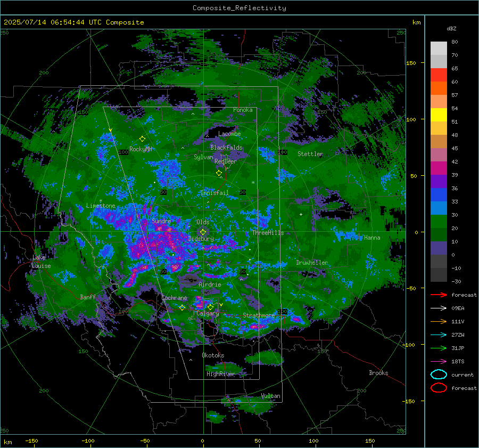This screenshot has height=448, width=479.
Task: Click the Cochrane city label
Action: click(x=174, y=298)
